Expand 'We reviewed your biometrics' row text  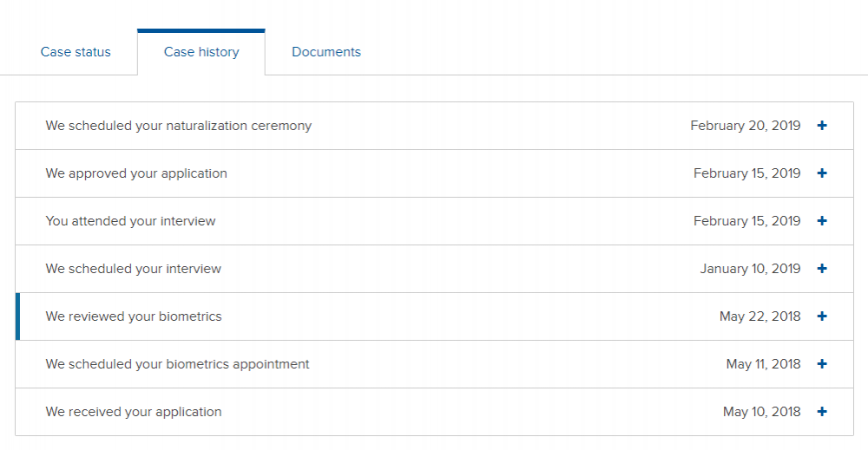134,316
